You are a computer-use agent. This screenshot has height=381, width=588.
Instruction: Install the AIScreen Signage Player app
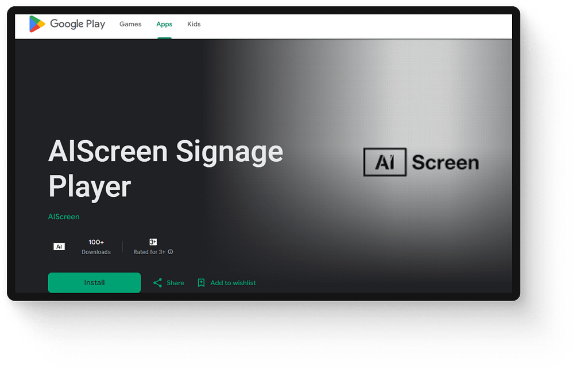point(94,282)
